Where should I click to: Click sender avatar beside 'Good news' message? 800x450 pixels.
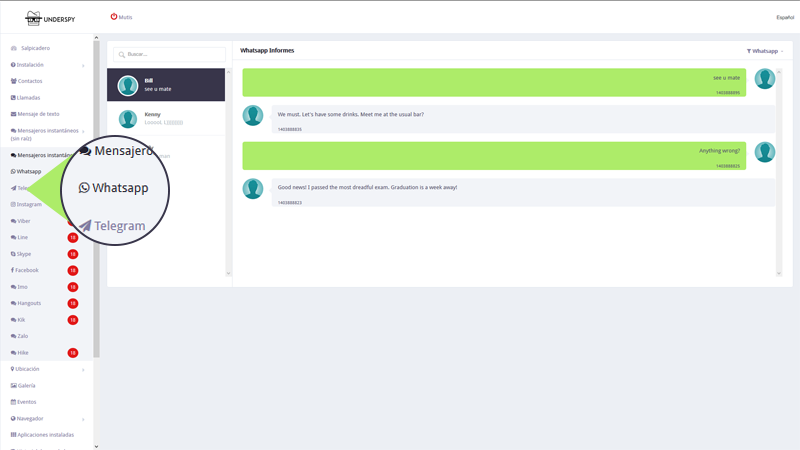(x=253, y=189)
